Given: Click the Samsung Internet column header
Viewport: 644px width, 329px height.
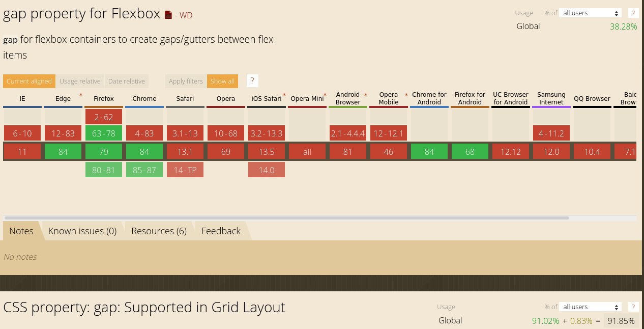Looking at the screenshot, I should pos(551,98).
